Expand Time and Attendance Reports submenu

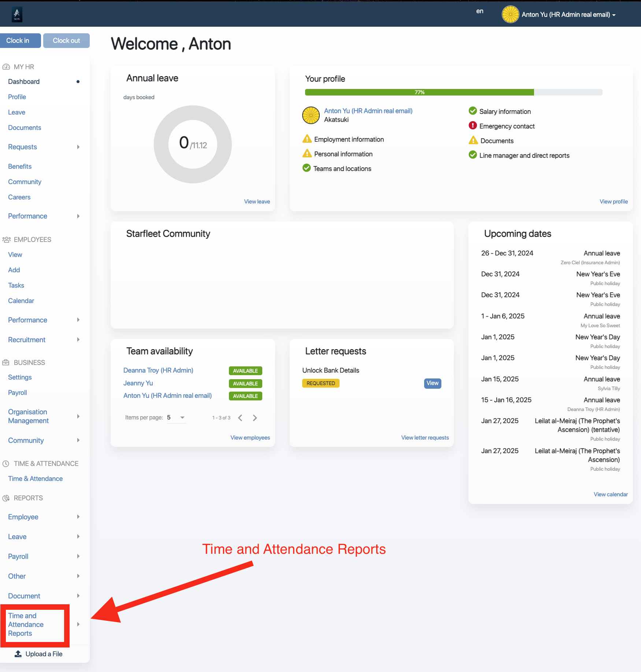pyautogui.click(x=78, y=624)
